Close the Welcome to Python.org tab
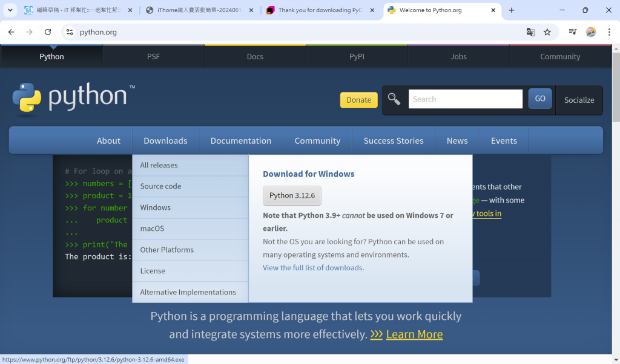This screenshot has width=620, height=364. (493, 10)
